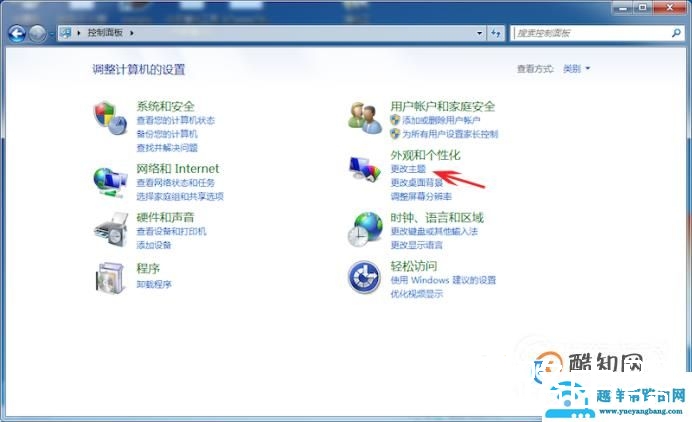Screen dimensions: 692x422
Task: Open 调整屏幕分辨率 link
Action: tap(421, 196)
